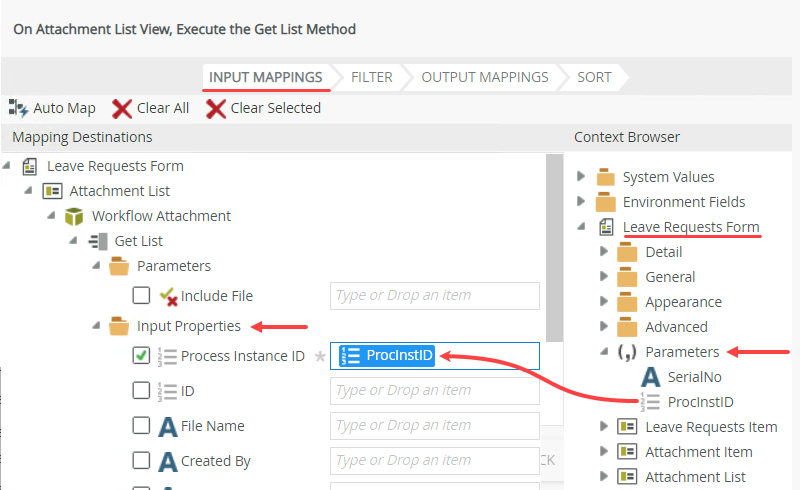Check the File Name checkbox
800x490 pixels.
click(142, 426)
